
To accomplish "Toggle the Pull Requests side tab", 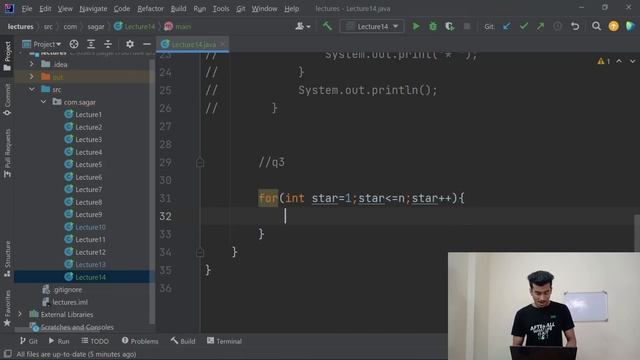I will 7,153.
